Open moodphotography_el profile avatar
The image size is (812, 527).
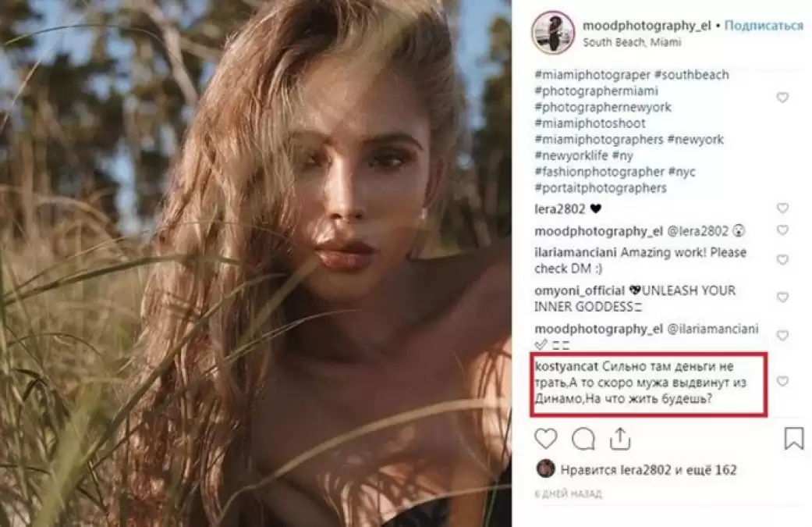click(x=553, y=33)
